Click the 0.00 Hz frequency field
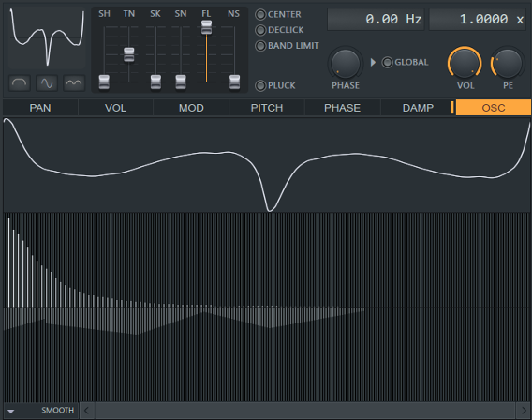The image size is (532, 420). [x=376, y=20]
